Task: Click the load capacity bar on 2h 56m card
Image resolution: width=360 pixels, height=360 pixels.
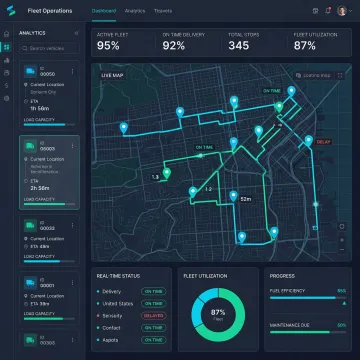Action: tap(49, 204)
